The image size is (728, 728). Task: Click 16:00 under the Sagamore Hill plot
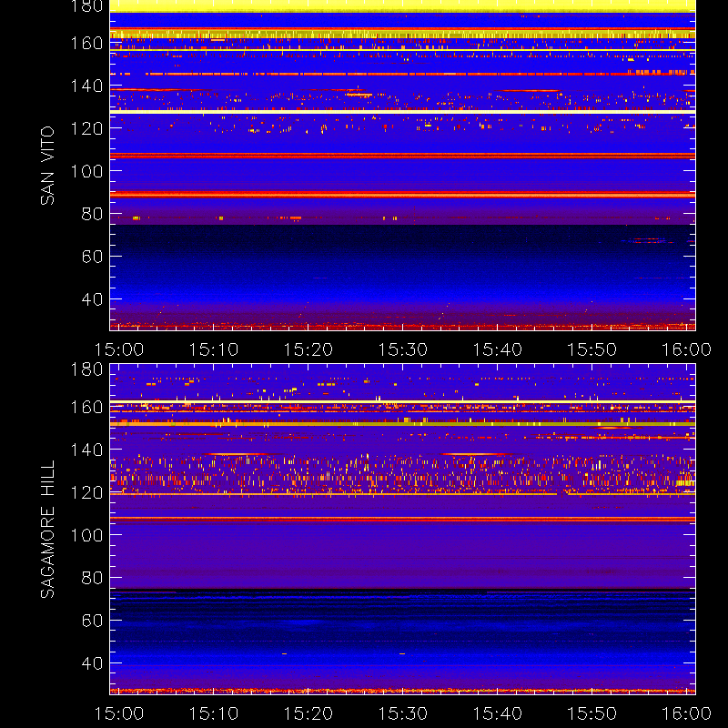(687, 713)
